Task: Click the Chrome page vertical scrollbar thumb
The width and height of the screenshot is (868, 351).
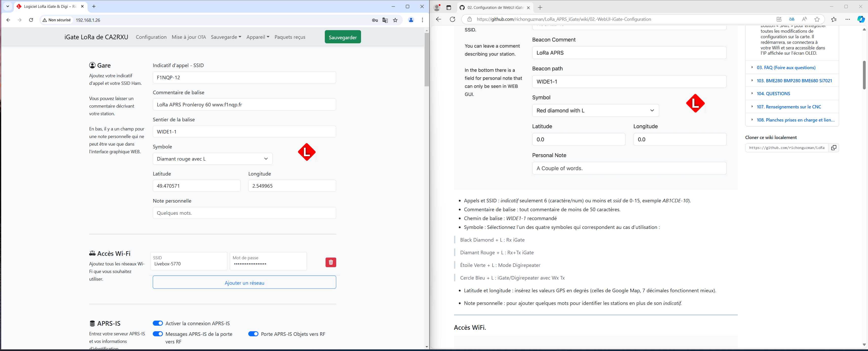Action: 427,60
